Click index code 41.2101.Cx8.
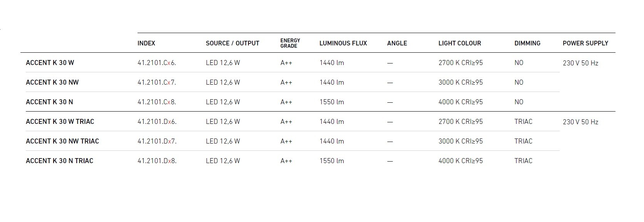The image size is (644, 222). tap(156, 102)
